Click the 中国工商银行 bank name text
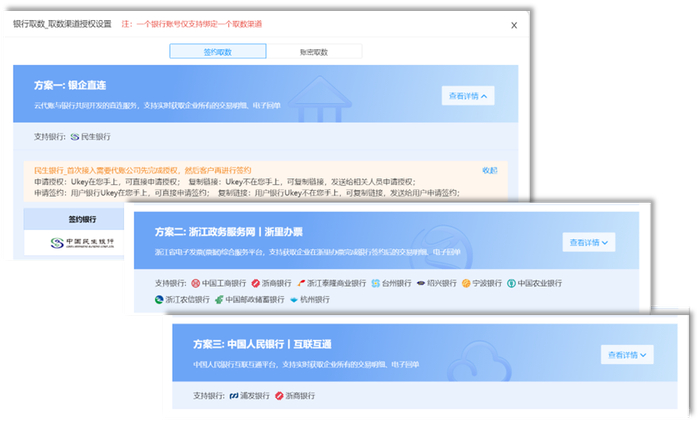Viewport: 700px width, 421px height. point(224,283)
